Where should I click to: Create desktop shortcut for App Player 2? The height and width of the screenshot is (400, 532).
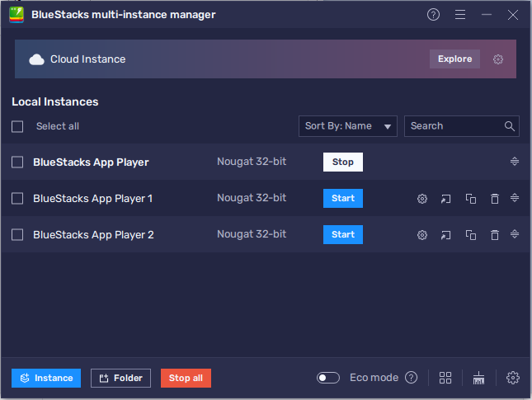click(446, 235)
